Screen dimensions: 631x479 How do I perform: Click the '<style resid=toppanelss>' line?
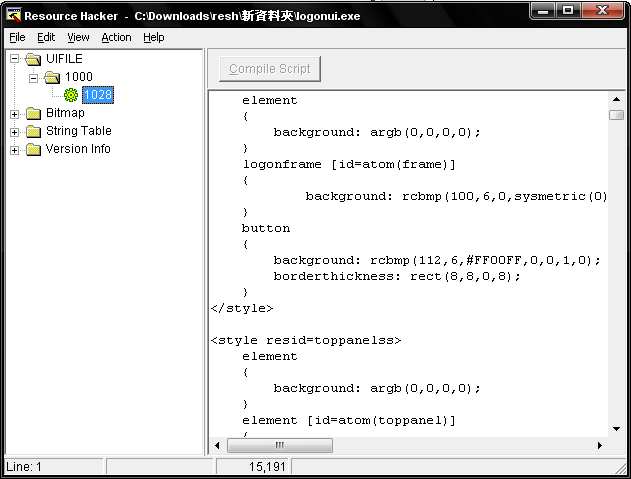tap(306, 341)
